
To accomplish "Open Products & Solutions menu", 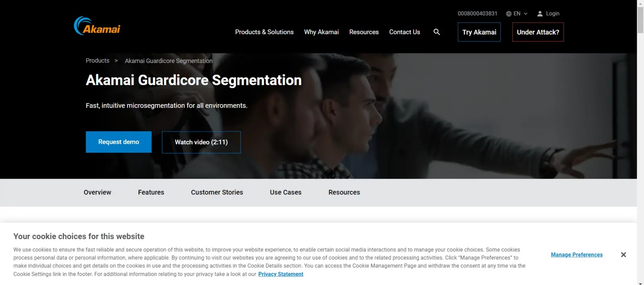I will [264, 32].
